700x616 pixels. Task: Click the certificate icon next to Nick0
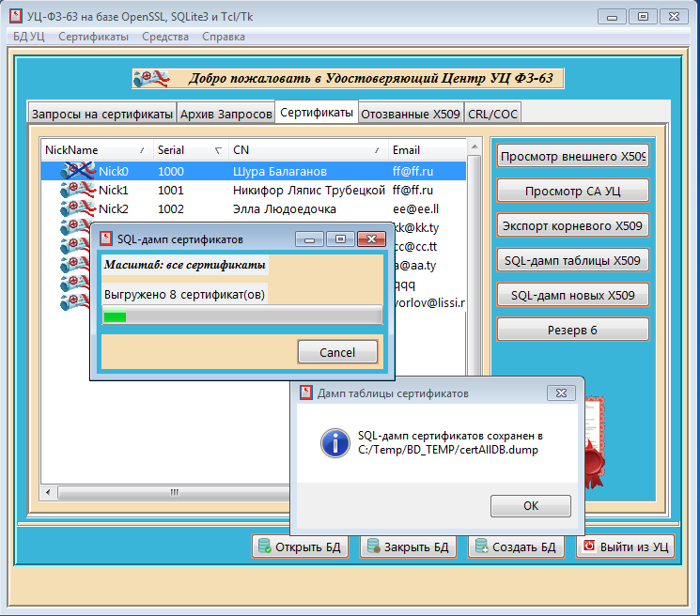tap(78, 172)
